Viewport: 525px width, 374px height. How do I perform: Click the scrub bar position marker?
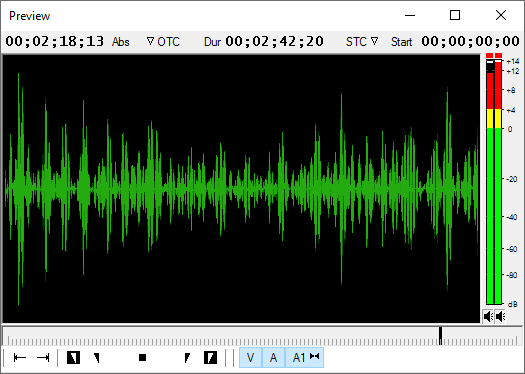[x=441, y=336]
